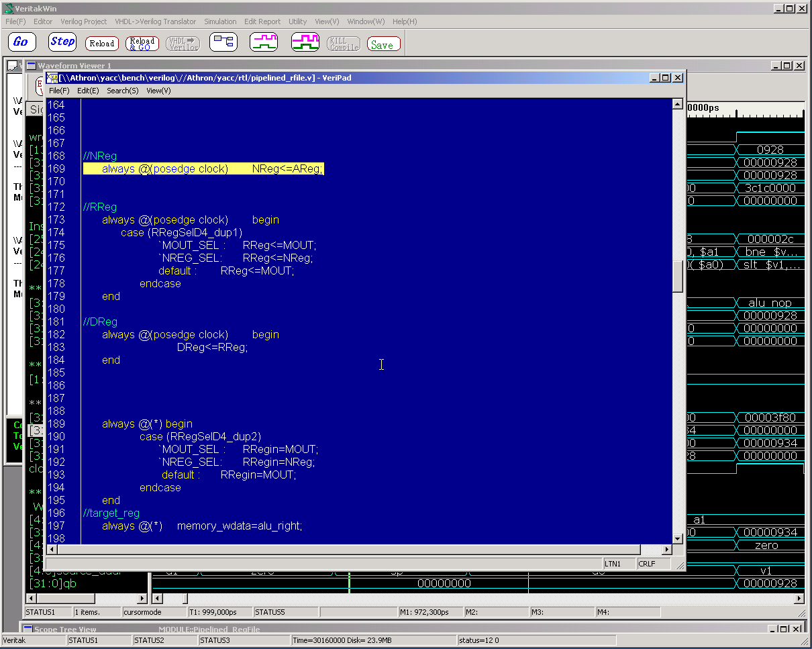Open the Utility menu
This screenshot has height=649, width=812.
tap(298, 21)
